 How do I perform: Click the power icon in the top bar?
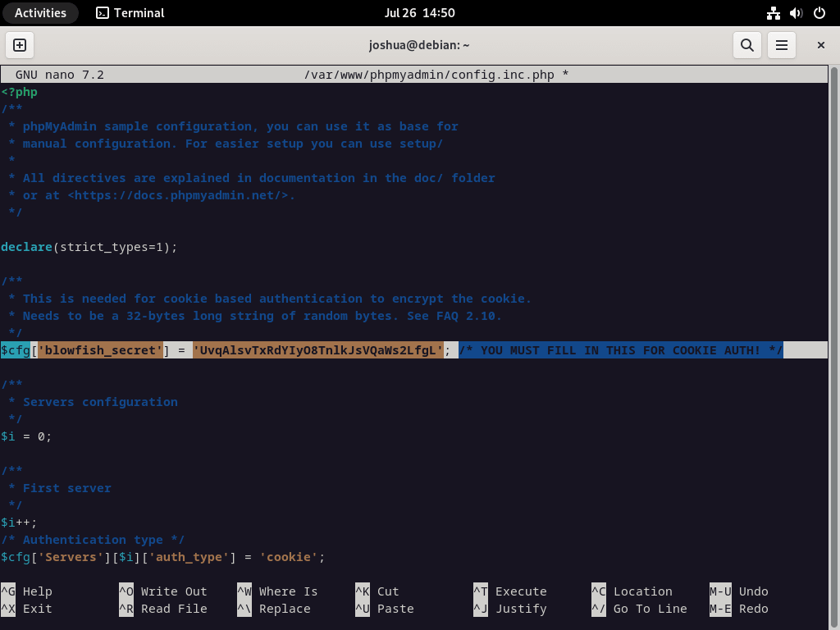tap(818, 12)
